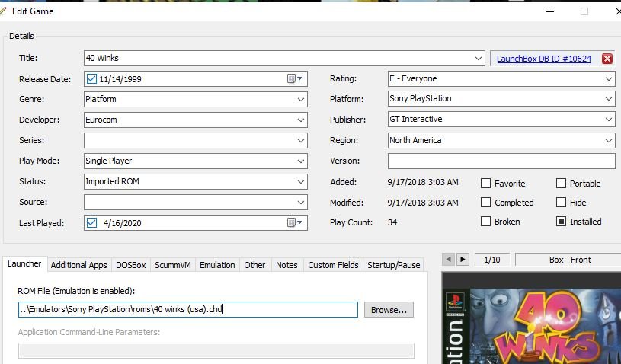Open the Last Played calendar picker
621x364 pixels.
(295, 223)
